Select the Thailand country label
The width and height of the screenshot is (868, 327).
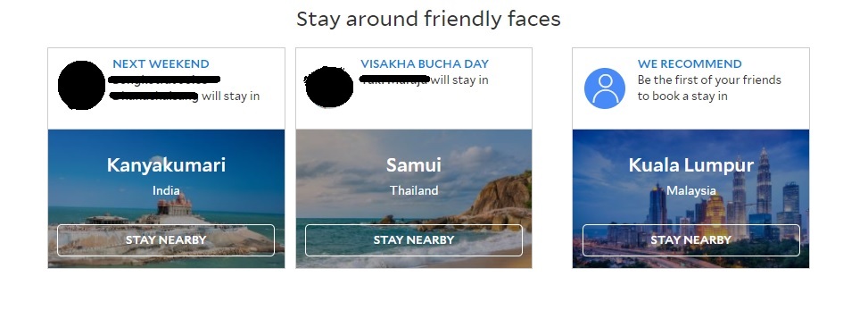[x=414, y=190]
